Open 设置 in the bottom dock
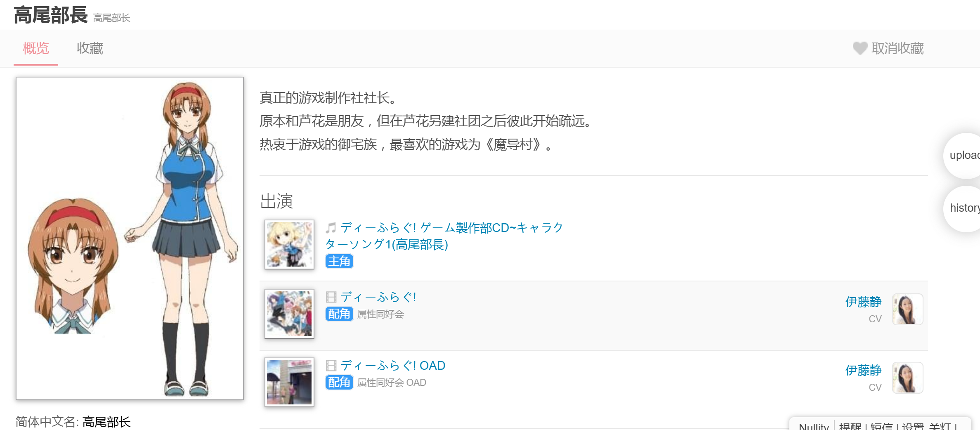 point(913,426)
